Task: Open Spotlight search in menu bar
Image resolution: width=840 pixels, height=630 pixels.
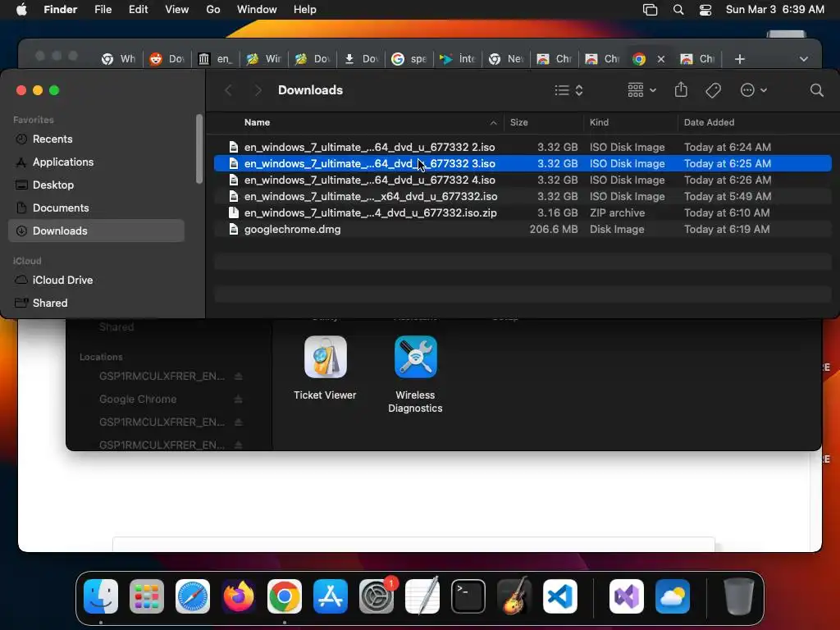Action: tap(678, 10)
